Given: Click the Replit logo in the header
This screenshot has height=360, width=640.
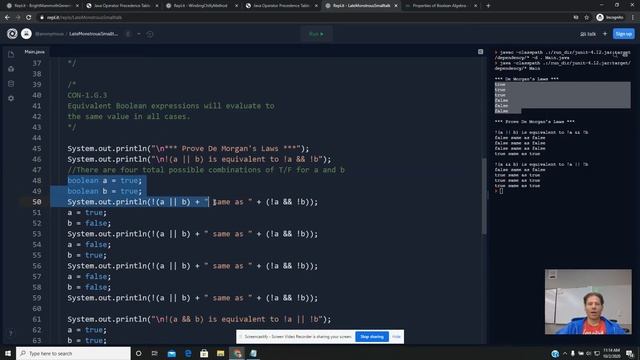Looking at the screenshot, I should pos(12,34).
